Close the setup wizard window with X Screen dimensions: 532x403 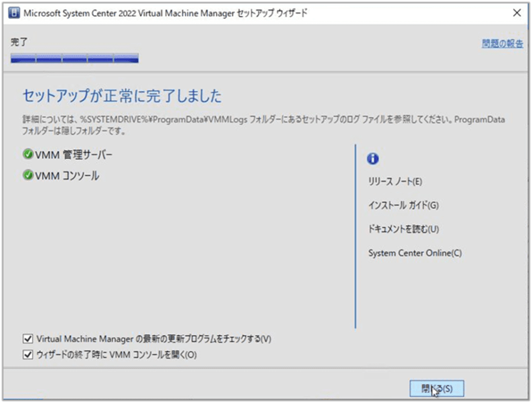pos(517,13)
